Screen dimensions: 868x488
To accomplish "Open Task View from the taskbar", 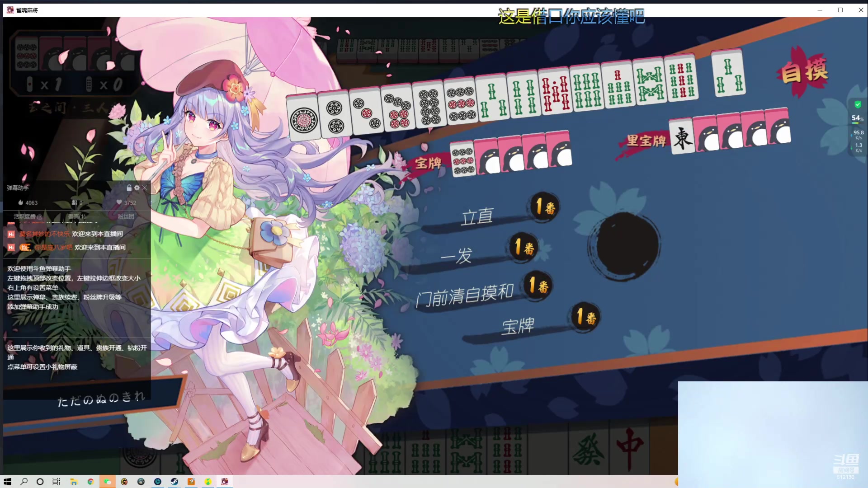I will (57, 481).
